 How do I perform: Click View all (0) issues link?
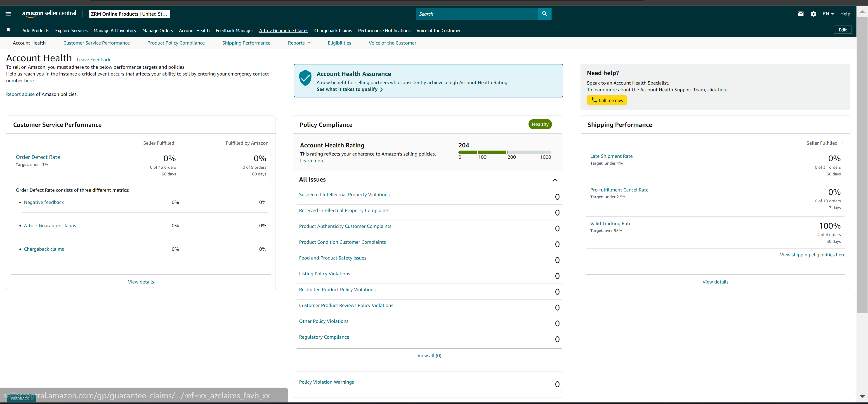[429, 355]
